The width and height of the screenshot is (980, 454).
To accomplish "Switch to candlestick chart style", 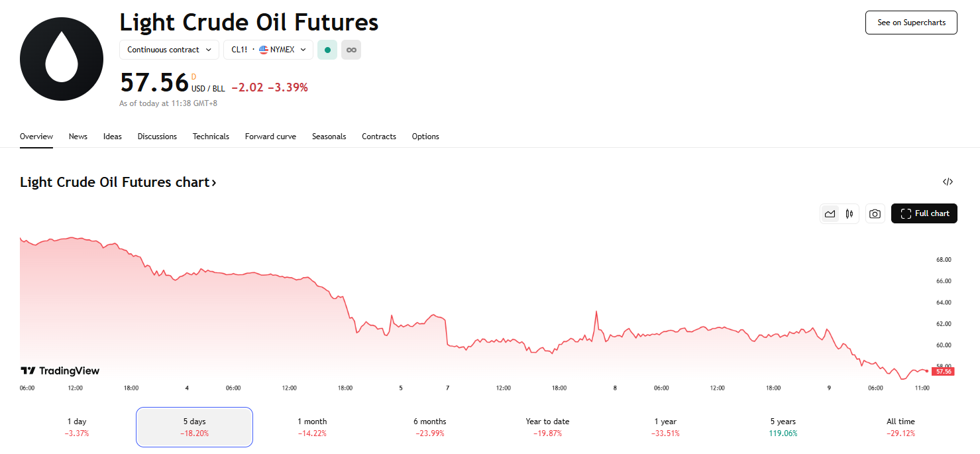I will [x=849, y=213].
